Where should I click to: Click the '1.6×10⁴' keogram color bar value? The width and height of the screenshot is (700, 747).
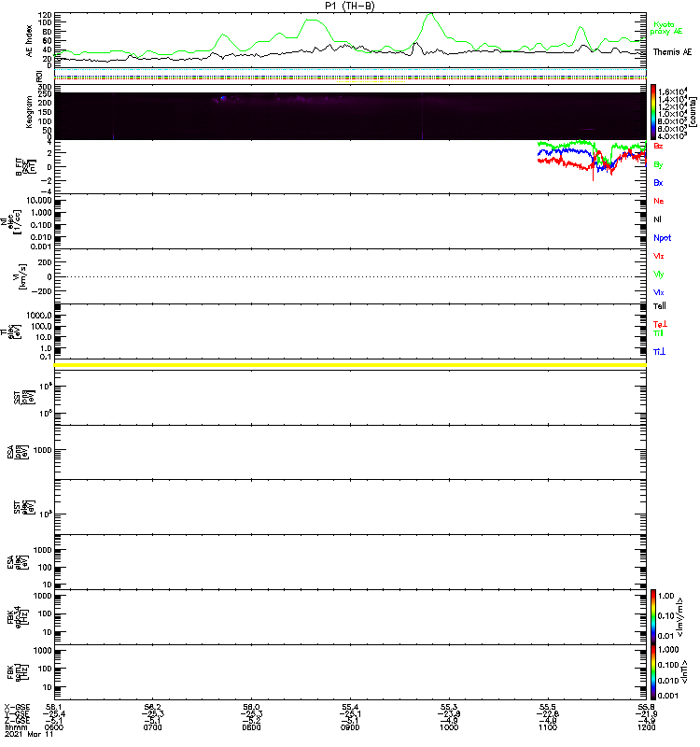672,92
